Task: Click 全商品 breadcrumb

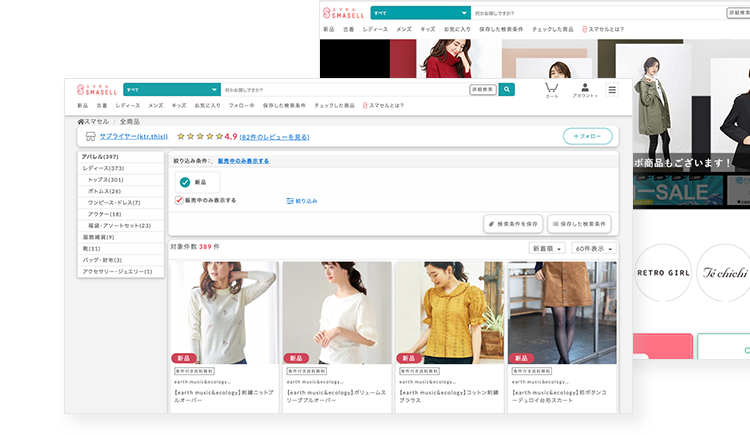Action: [130, 122]
